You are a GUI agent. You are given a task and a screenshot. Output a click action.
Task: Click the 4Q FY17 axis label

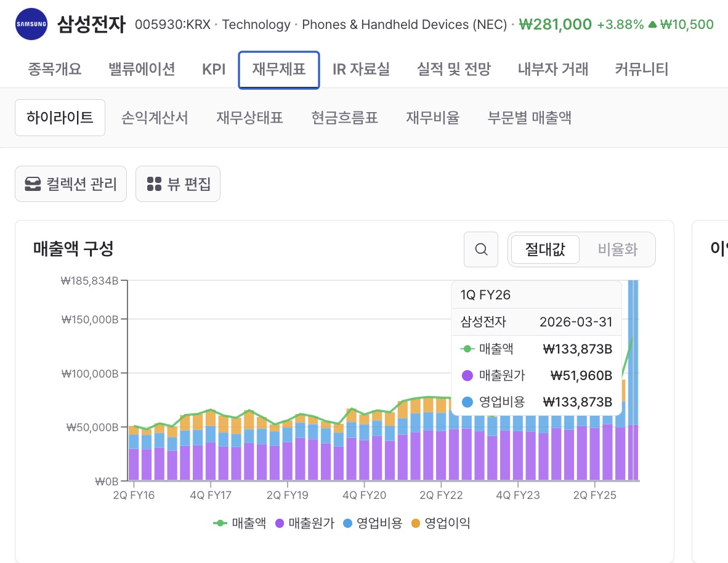pos(210,495)
